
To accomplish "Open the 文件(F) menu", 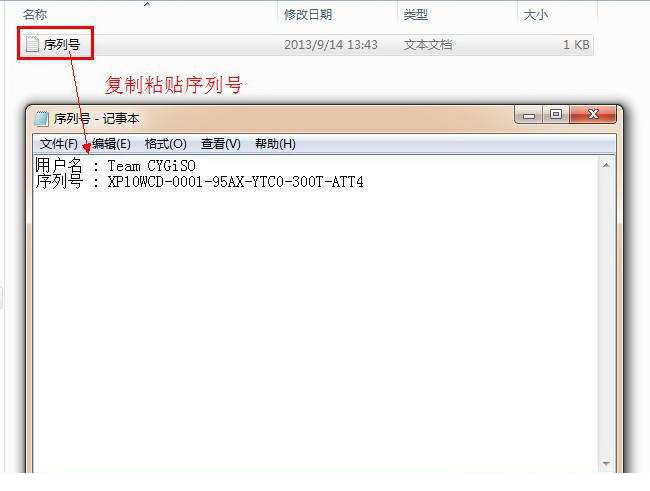I will pos(59,144).
